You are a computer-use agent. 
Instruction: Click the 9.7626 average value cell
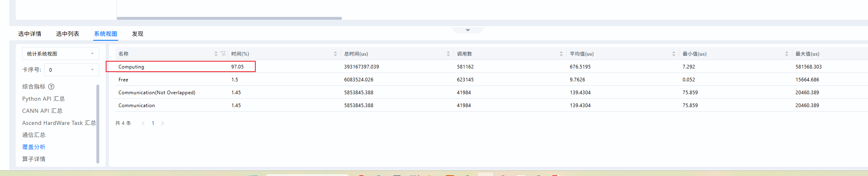coord(577,80)
